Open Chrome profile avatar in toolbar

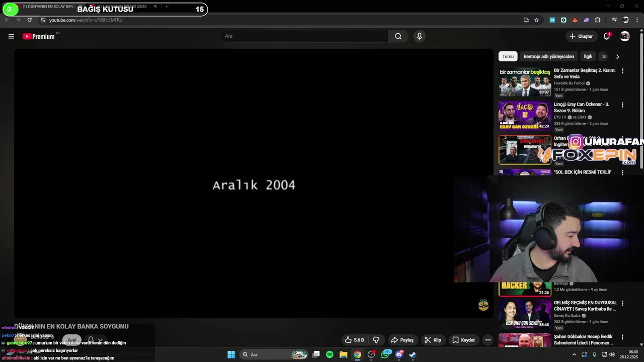[625, 20]
